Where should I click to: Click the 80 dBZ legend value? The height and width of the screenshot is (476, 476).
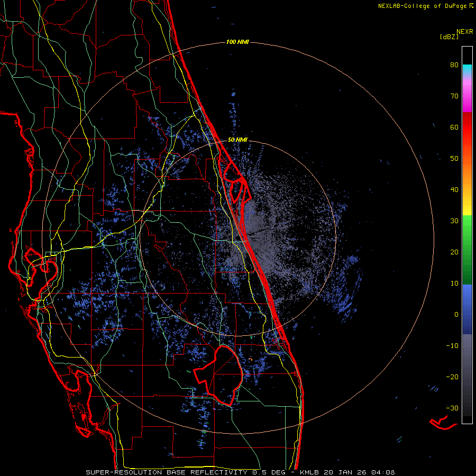pyautogui.click(x=454, y=65)
